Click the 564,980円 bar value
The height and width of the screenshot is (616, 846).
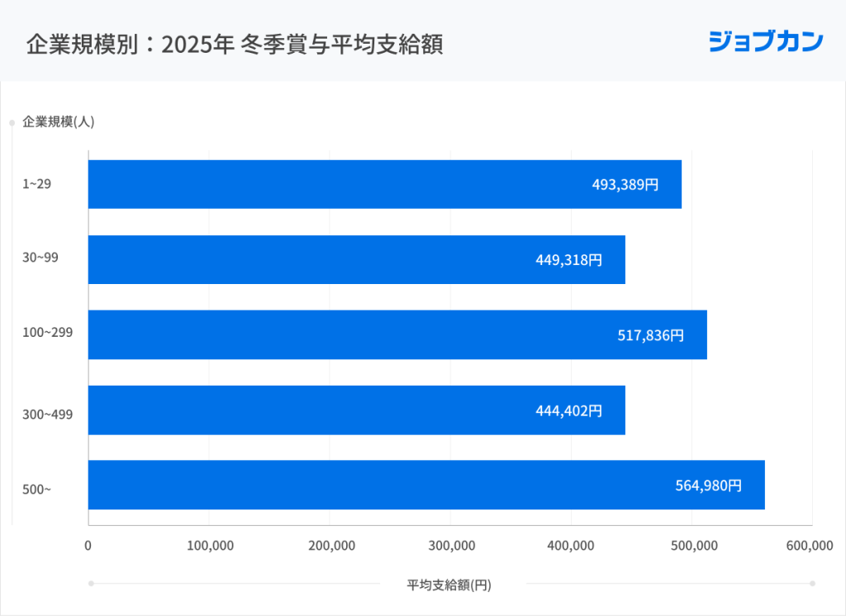click(x=709, y=486)
